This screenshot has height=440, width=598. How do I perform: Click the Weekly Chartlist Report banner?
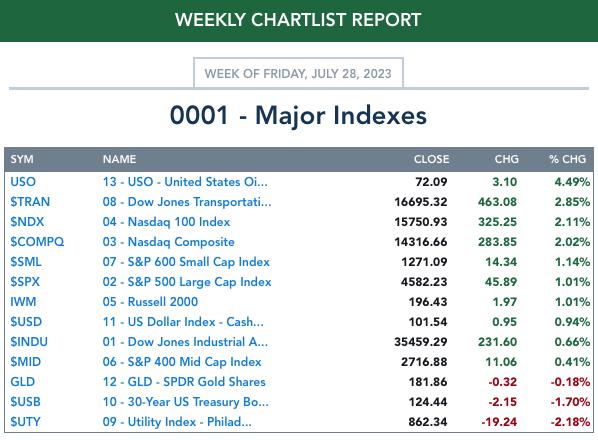coord(298,20)
